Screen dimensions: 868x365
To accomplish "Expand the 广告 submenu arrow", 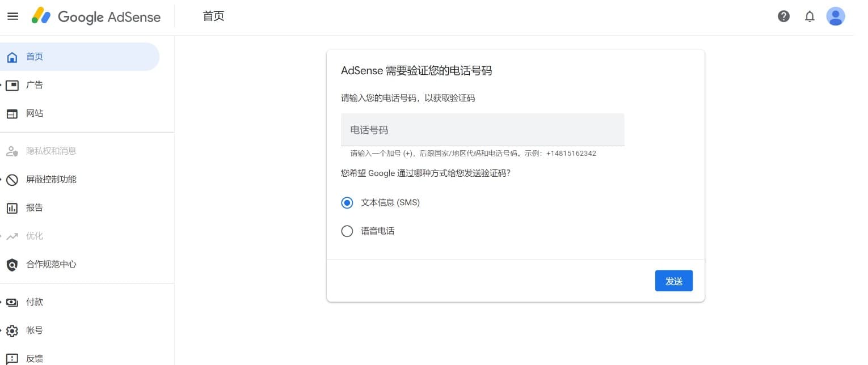I will 2,85.
